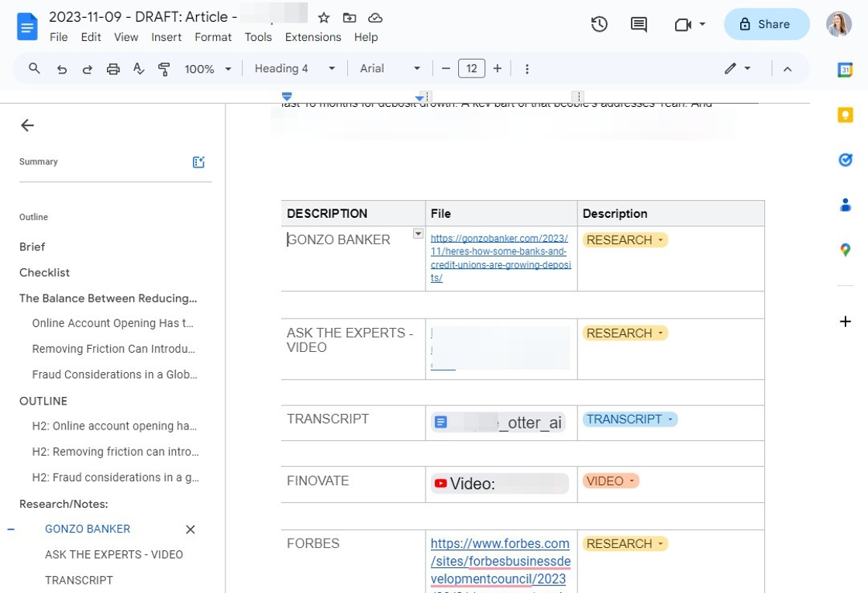The width and height of the screenshot is (868, 593).
Task: Open the Insert menu
Action: (167, 37)
